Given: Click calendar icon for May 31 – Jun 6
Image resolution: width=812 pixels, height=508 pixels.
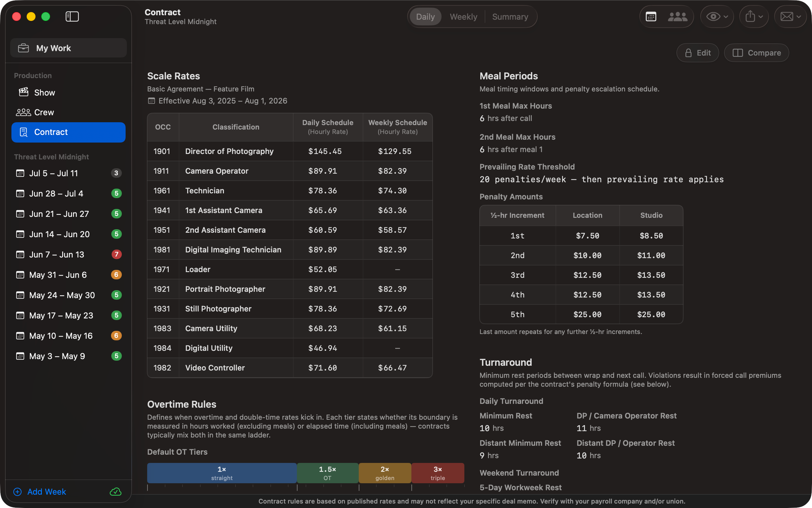Looking at the screenshot, I should point(20,275).
